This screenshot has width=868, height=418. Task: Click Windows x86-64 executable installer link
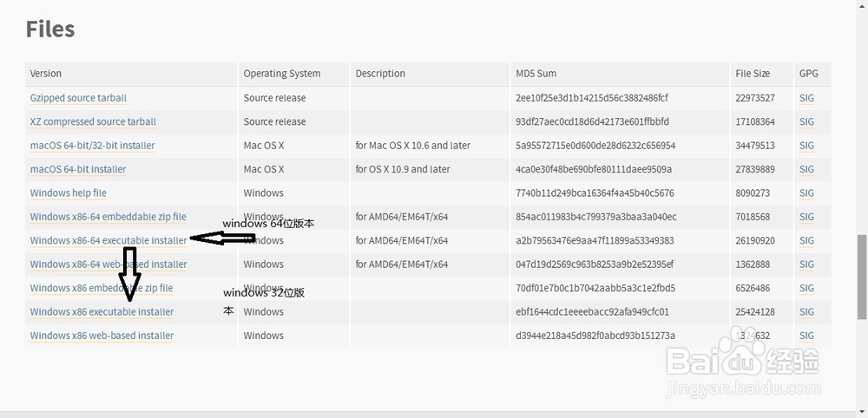tap(108, 240)
